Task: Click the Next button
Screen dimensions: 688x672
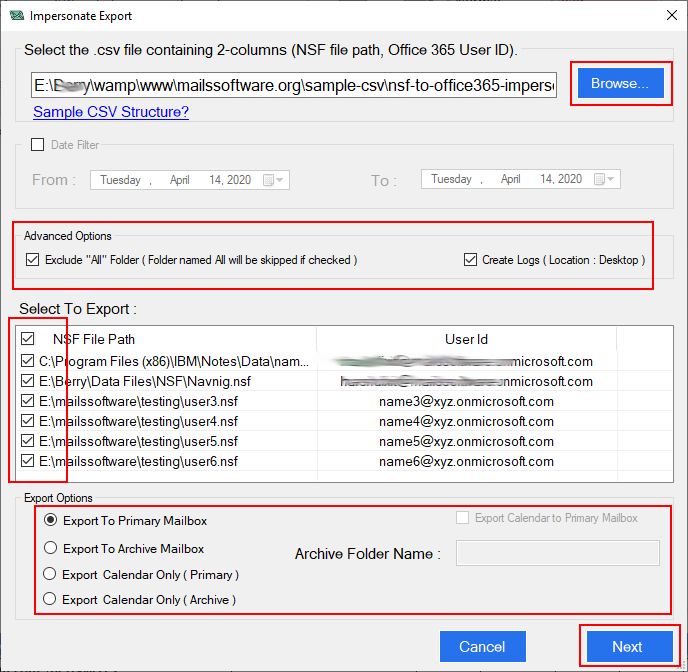Action: point(630,647)
